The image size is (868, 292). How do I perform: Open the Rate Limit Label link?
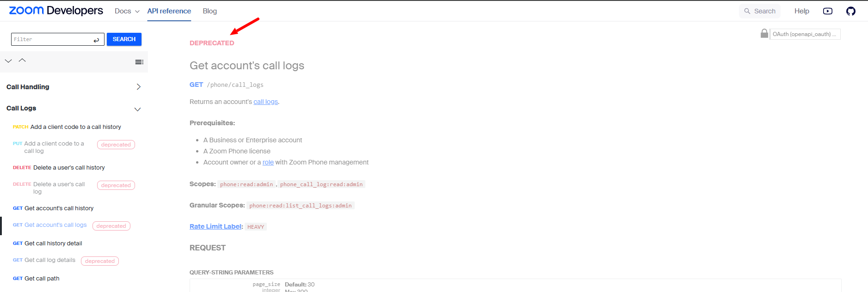click(x=215, y=226)
